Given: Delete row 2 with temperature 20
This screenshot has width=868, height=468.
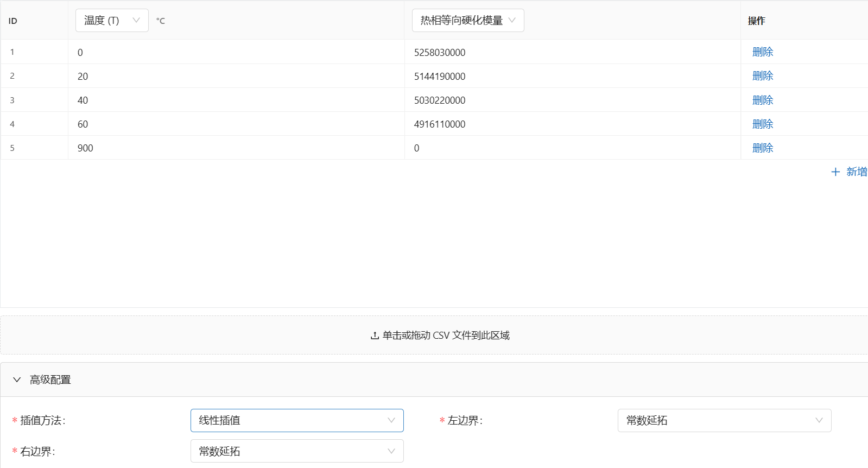Looking at the screenshot, I should [763, 76].
